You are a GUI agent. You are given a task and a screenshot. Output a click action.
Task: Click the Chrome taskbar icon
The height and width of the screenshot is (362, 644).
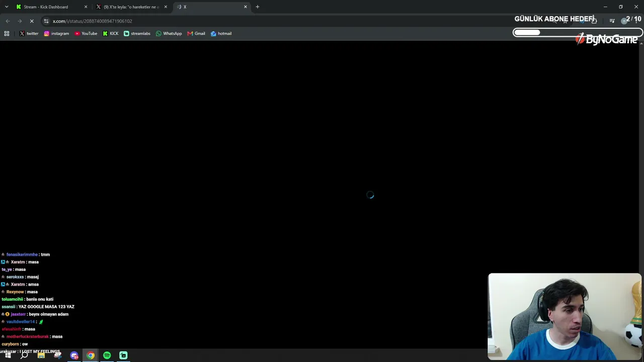(x=91, y=355)
